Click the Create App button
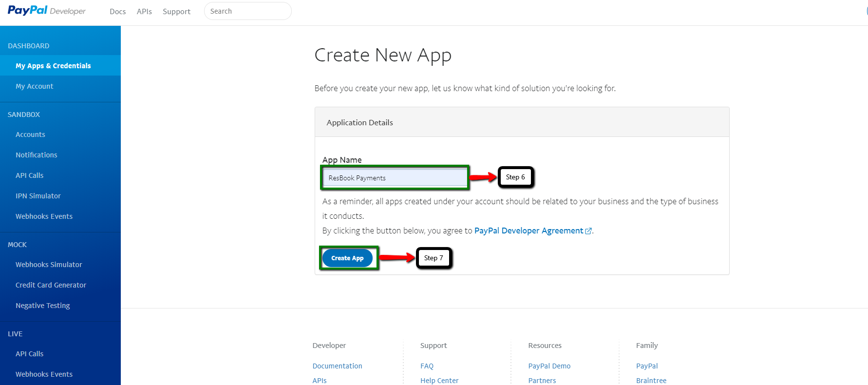 (x=347, y=258)
